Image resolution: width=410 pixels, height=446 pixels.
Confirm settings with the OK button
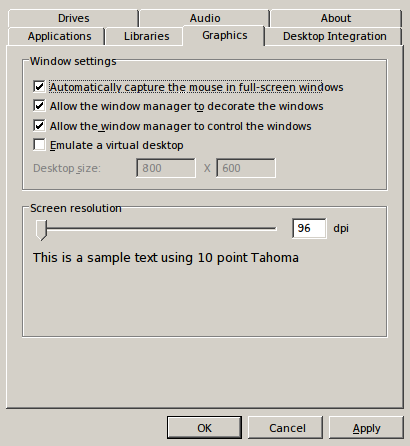pos(204,428)
